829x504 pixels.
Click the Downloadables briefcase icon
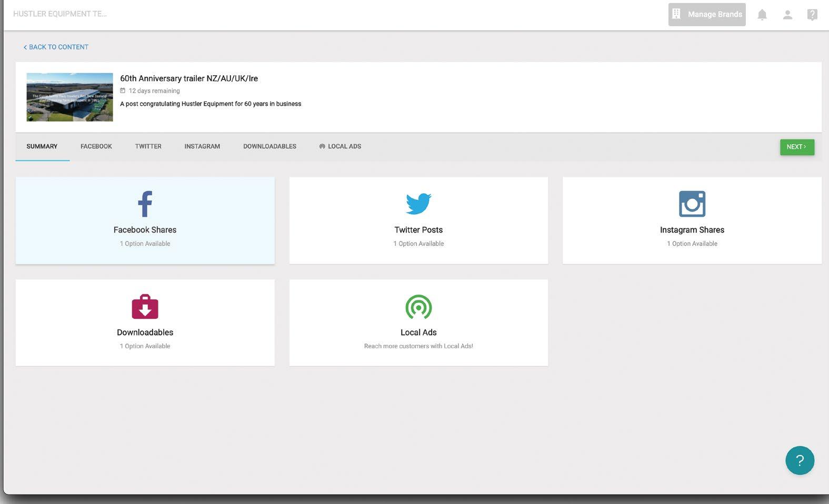pos(145,306)
